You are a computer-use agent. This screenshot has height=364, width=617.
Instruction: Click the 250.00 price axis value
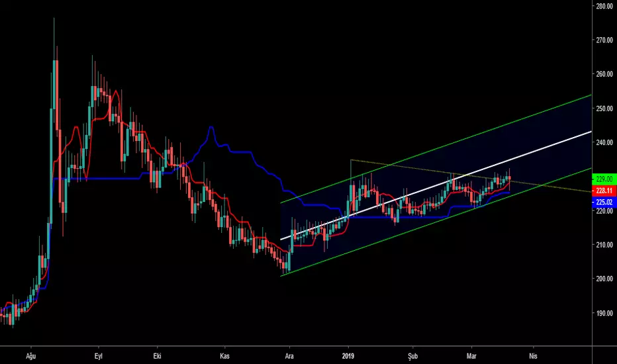pos(604,109)
